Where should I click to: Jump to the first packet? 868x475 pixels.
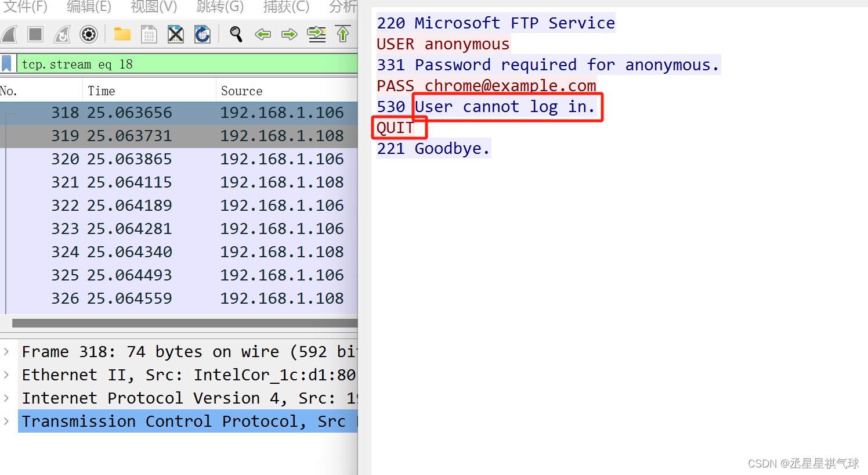[x=343, y=34]
